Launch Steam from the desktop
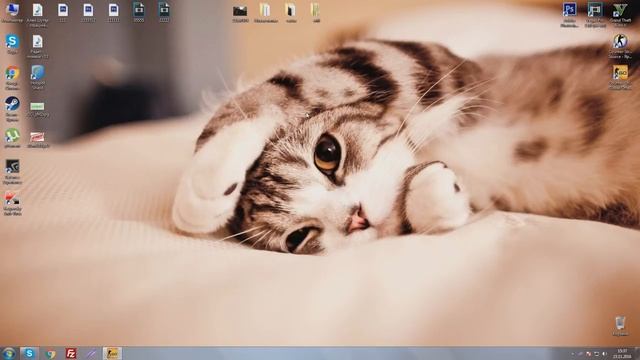This screenshot has height=360, width=640. (x=12, y=109)
